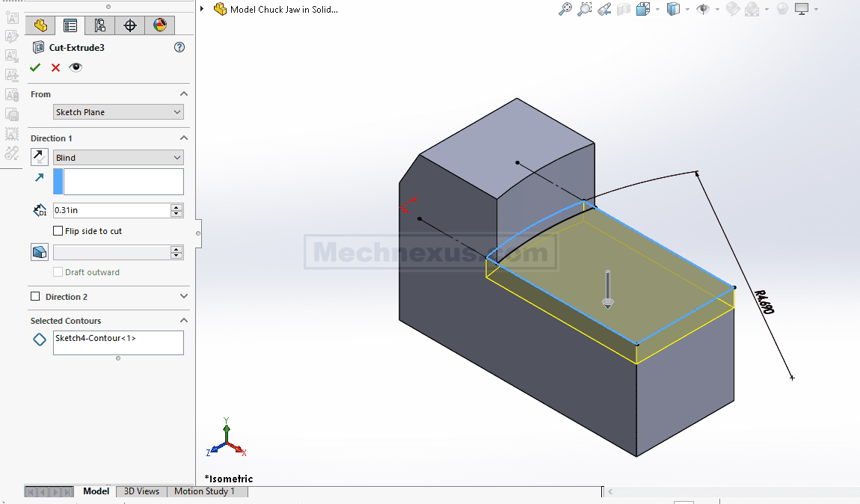Open the DisplayManager color ball tab

160,25
